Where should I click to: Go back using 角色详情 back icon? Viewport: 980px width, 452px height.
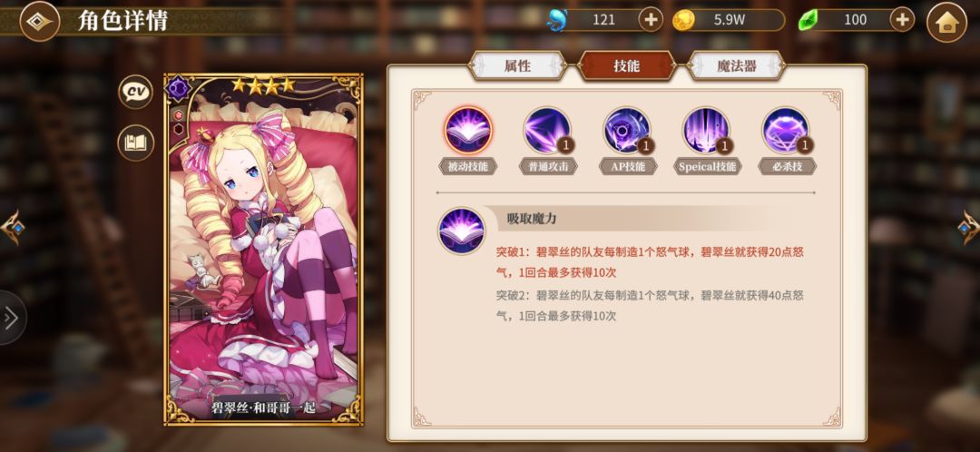pos(40,21)
